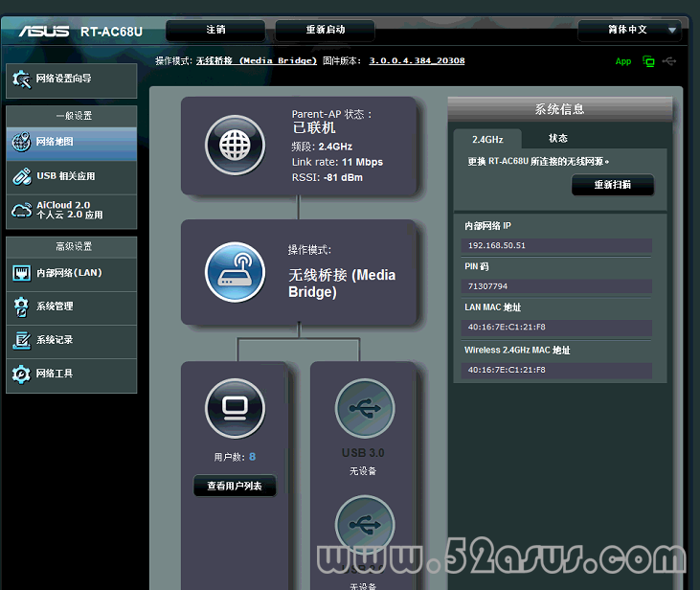Click the clients computer icon
This screenshot has width=700, height=590.
coord(235,408)
